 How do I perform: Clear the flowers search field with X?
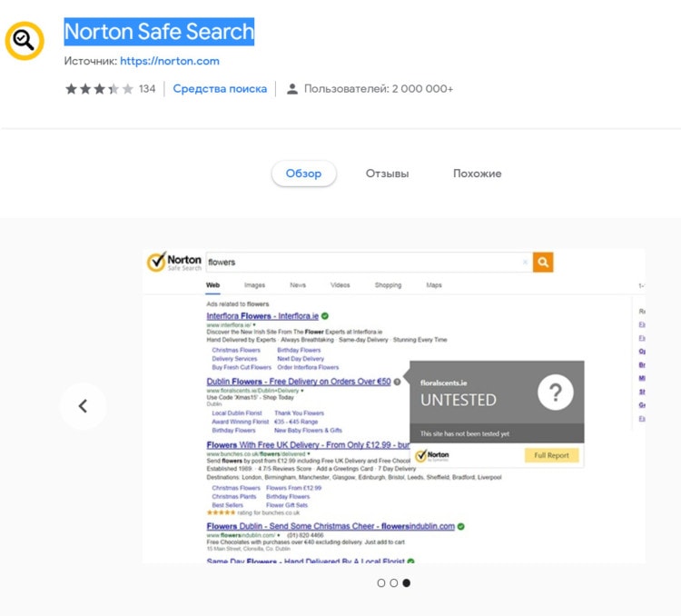(525, 263)
